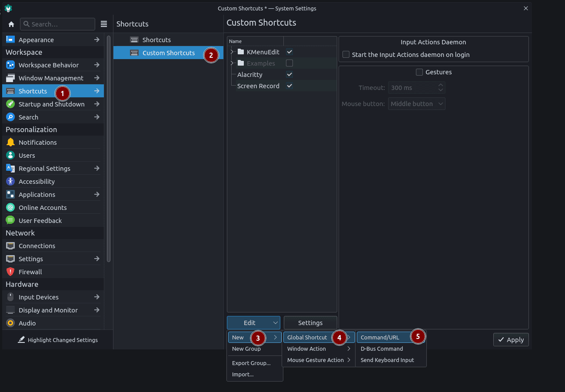Select Import... from Edit menu

pos(243,374)
